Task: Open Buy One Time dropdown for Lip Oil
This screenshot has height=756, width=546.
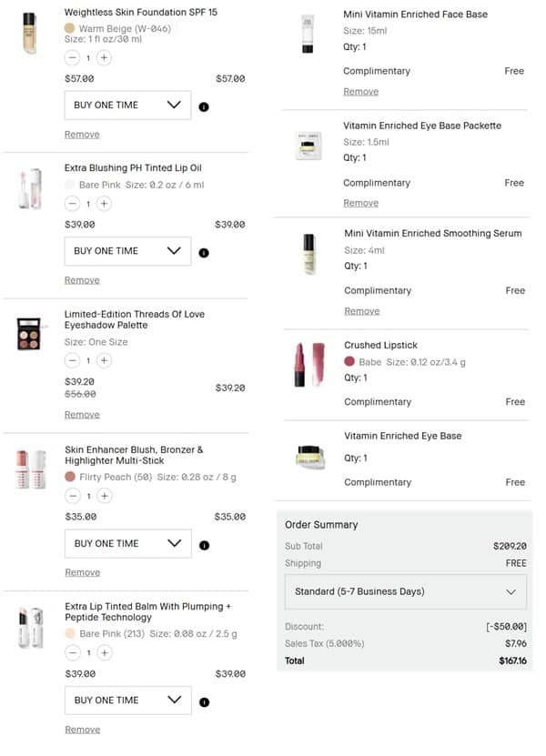Action: tap(127, 251)
